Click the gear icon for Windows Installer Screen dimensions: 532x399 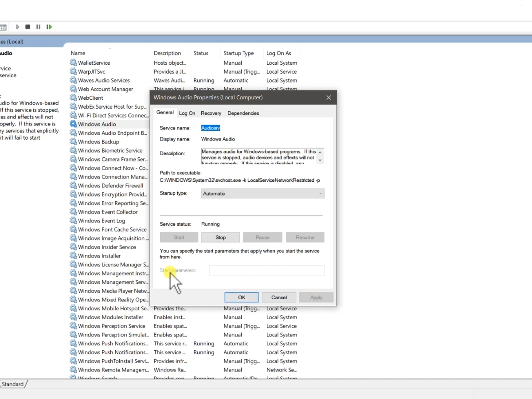(x=73, y=256)
